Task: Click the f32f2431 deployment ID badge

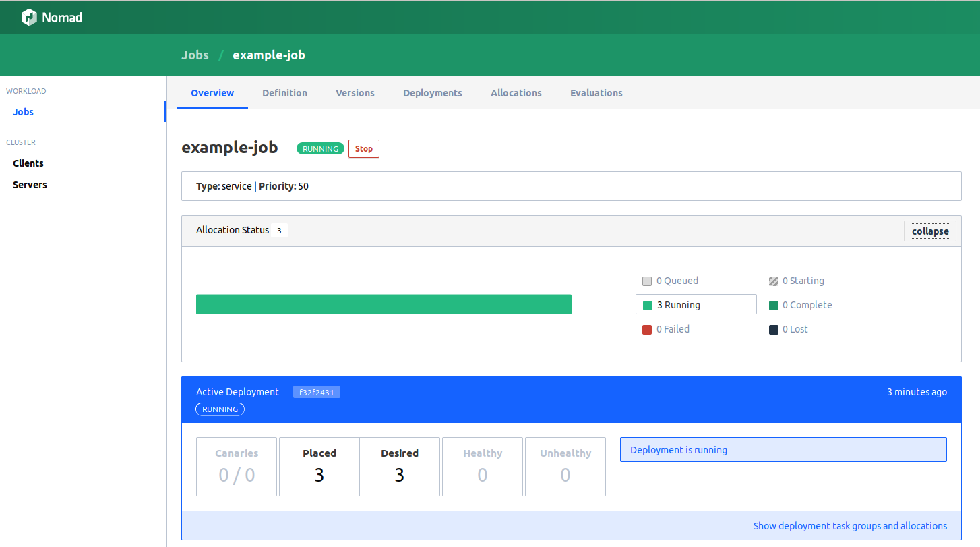Action: pos(316,393)
